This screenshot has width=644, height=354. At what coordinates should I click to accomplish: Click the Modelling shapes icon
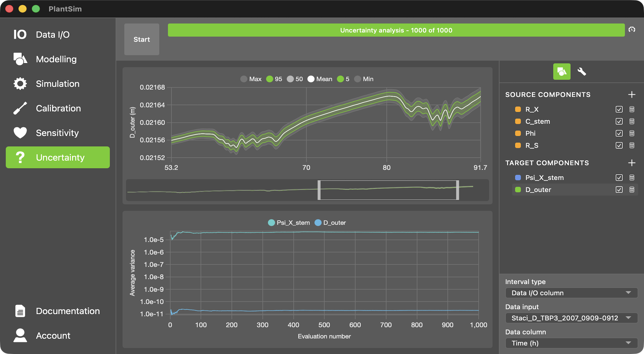point(20,59)
